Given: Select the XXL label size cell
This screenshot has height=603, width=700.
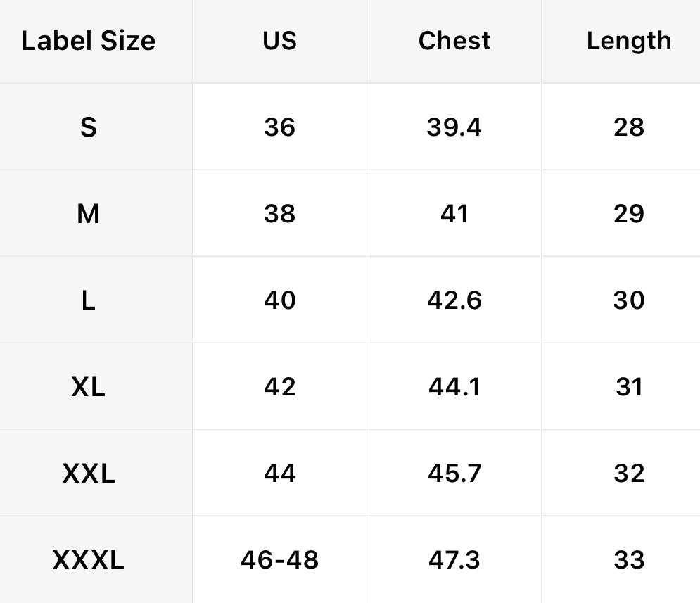Looking at the screenshot, I should click(x=88, y=474).
